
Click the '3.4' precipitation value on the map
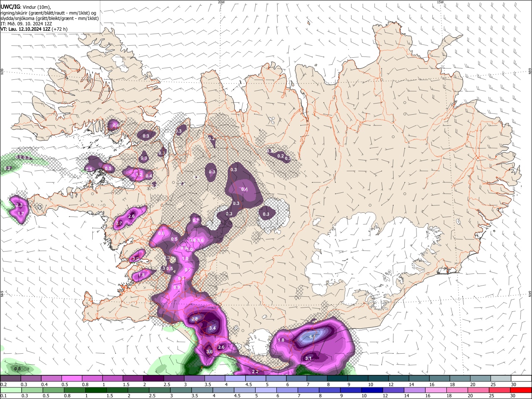coord(212,328)
